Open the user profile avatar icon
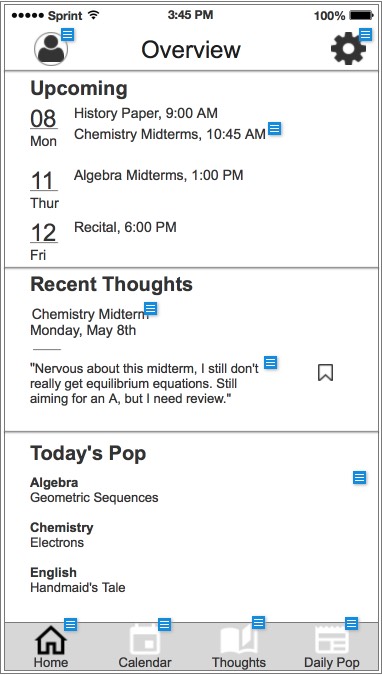This screenshot has width=382, height=675. 51,49
